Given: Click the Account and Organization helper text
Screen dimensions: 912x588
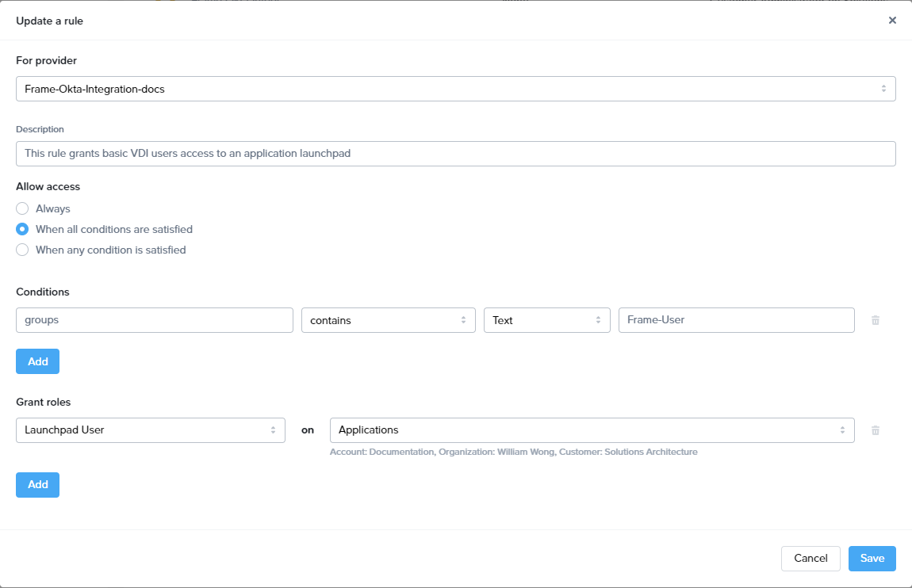Looking at the screenshot, I should coord(513,452).
